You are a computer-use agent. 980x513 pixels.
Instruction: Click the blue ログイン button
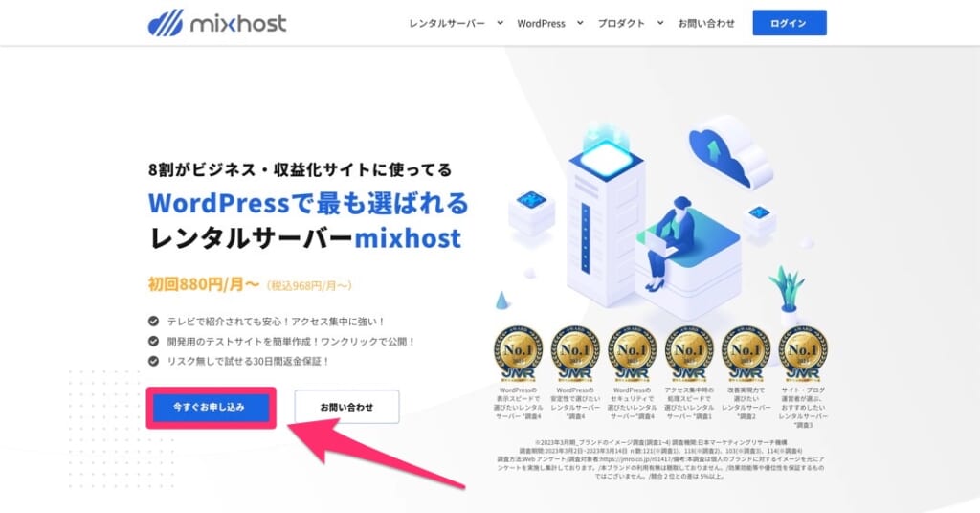pyautogui.click(x=790, y=23)
